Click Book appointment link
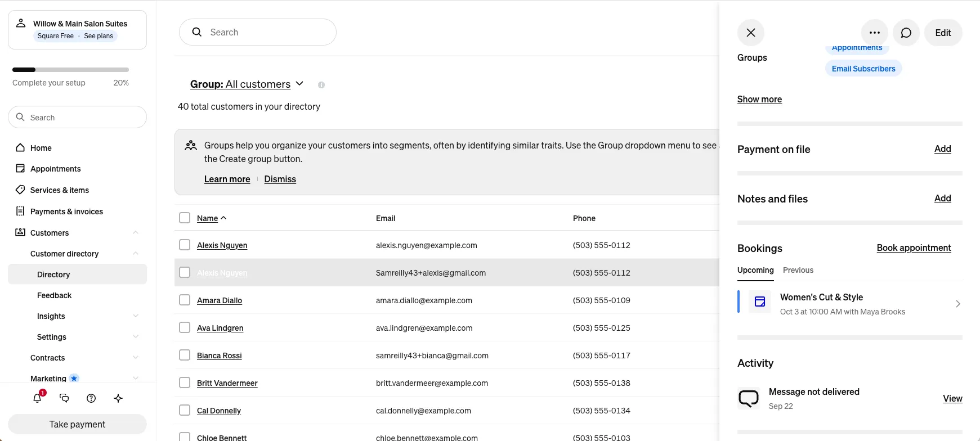Screen dimensions: 980x441 coord(914,248)
